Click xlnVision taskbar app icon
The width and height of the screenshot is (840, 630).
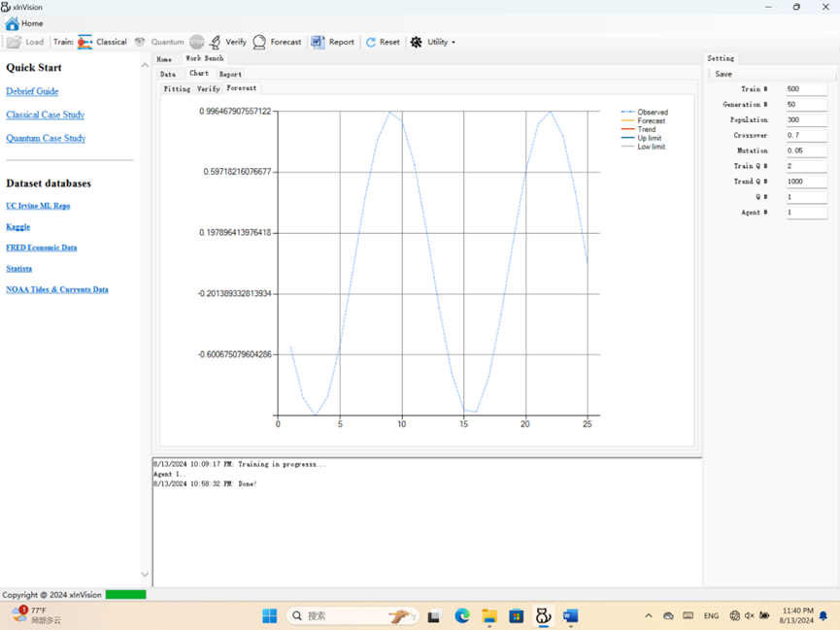tap(543, 616)
